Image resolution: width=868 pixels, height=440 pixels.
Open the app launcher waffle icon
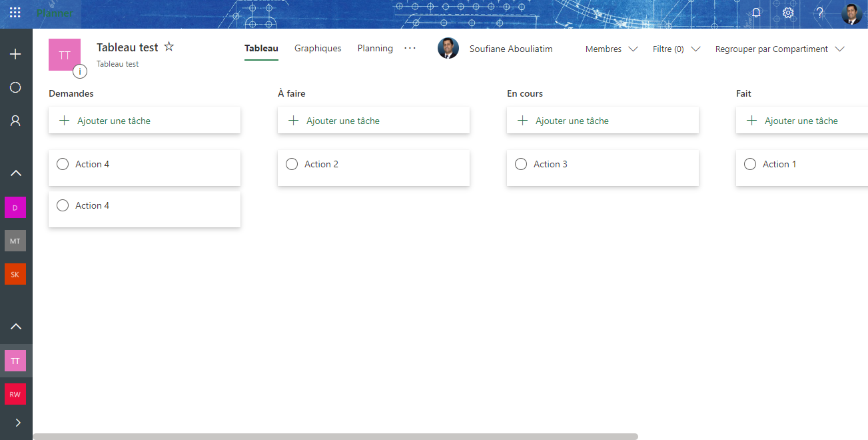[x=15, y=13]
